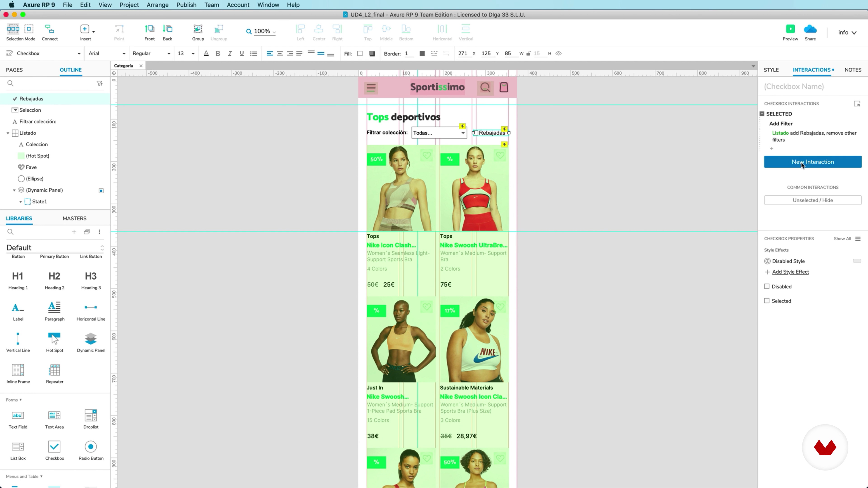Align text left in style bar
Screen dimensions: 868x488
pyautogui.click(x=270, y=54)
